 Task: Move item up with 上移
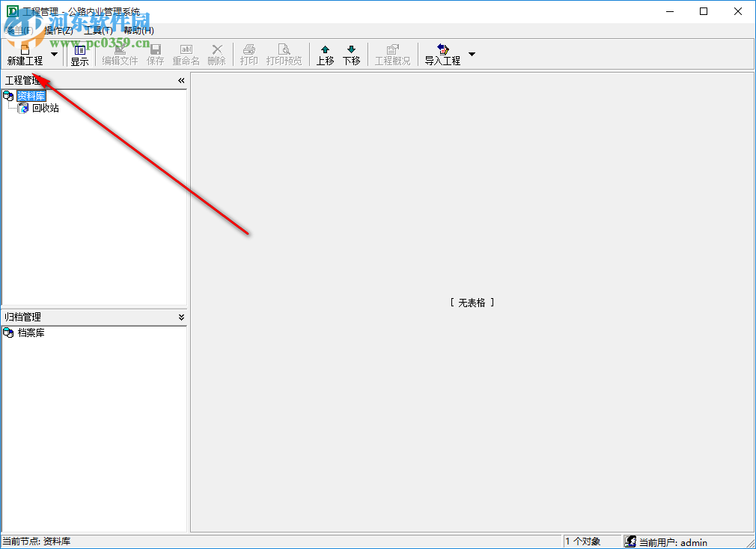[325, 55]
